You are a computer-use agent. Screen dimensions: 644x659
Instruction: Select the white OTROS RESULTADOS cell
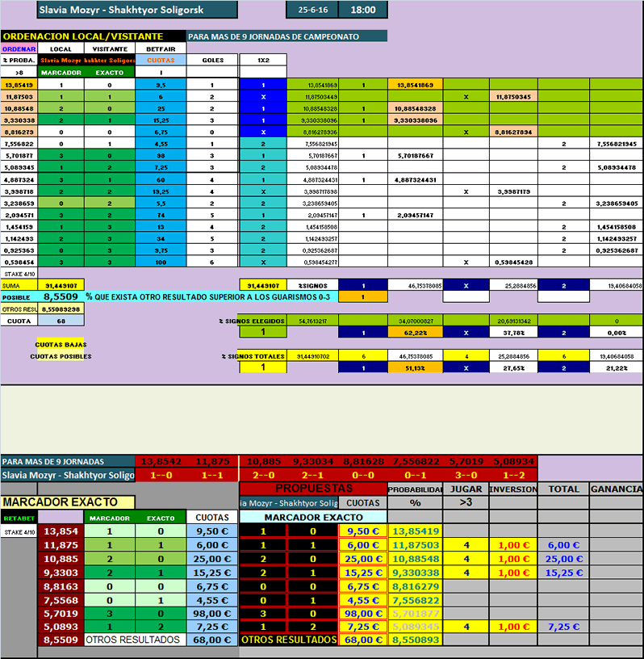coord(135,640)
